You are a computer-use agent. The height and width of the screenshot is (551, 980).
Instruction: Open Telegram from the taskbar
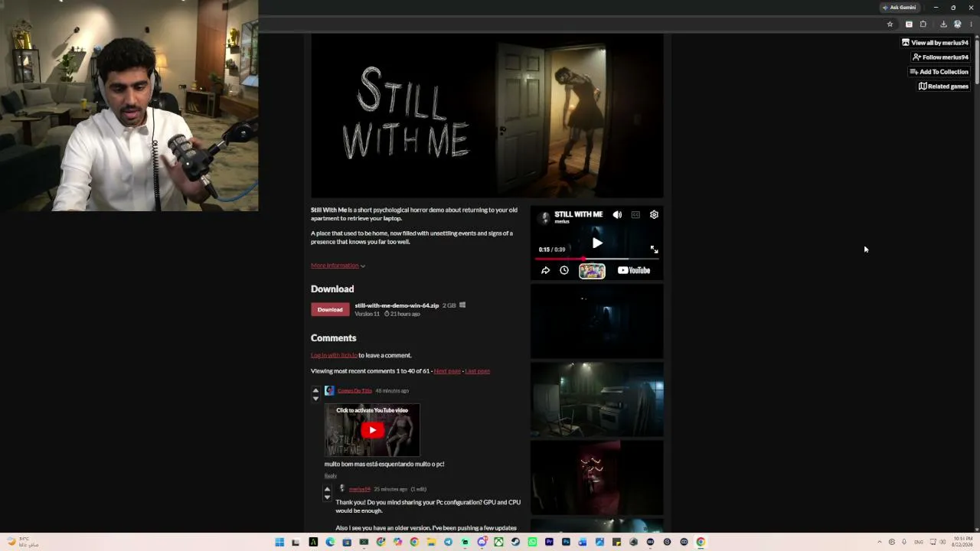tap(448, 543)
